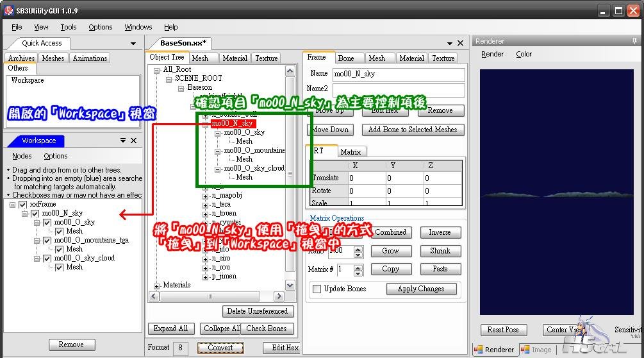This screenshot has height=358, width=644.
Task: Click the Workspace panel options arrow icon
Action: (x=123, y=141)
